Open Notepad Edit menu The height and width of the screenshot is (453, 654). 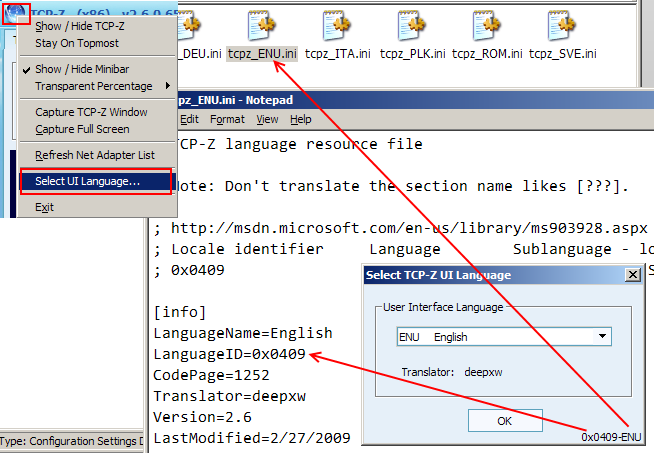[189, 120]
